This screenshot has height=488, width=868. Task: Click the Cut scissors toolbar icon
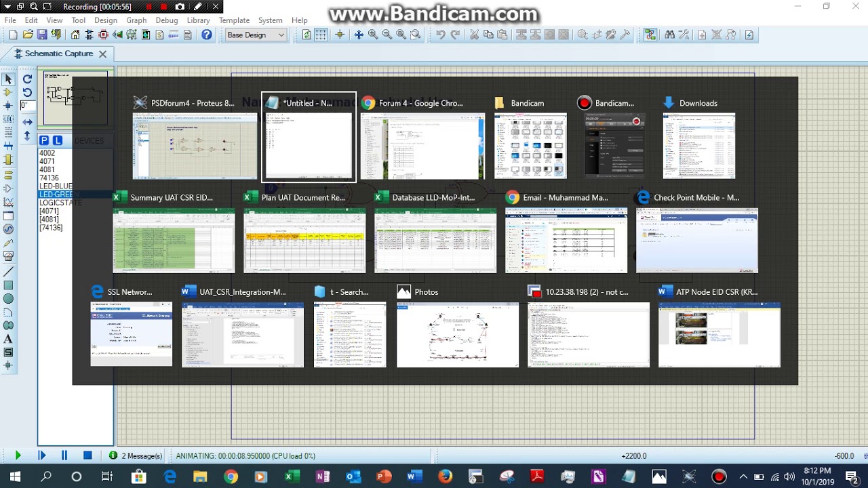click(474, 35)
